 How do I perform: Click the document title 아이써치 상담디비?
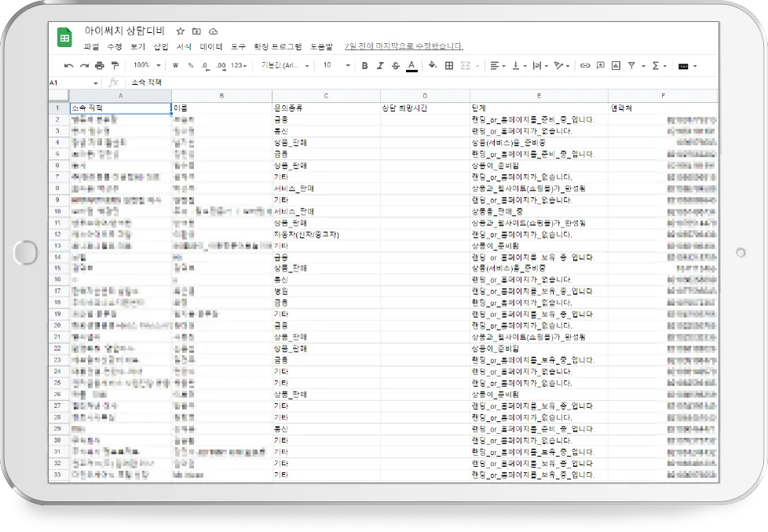point(124,31)
